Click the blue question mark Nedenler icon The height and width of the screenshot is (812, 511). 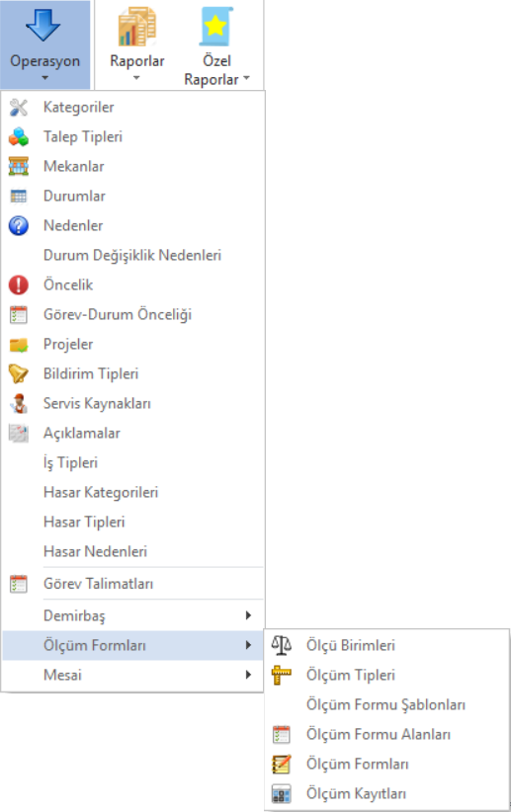coord(19,226)
